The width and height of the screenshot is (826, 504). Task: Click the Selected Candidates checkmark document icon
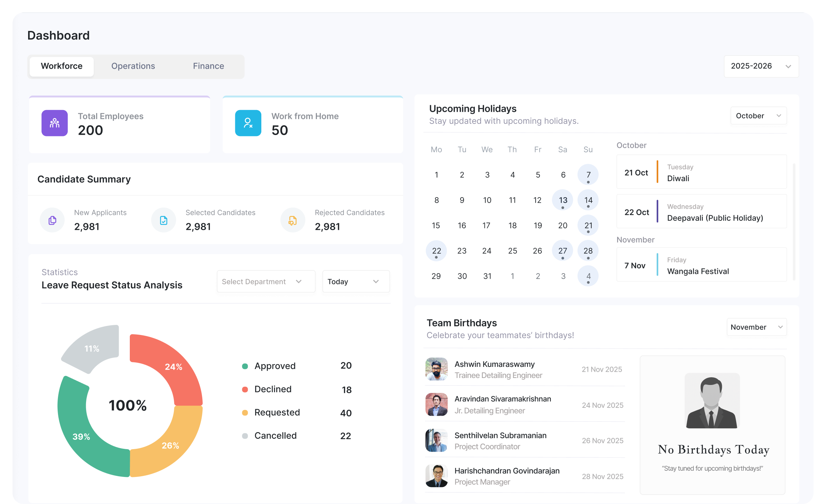163,220
